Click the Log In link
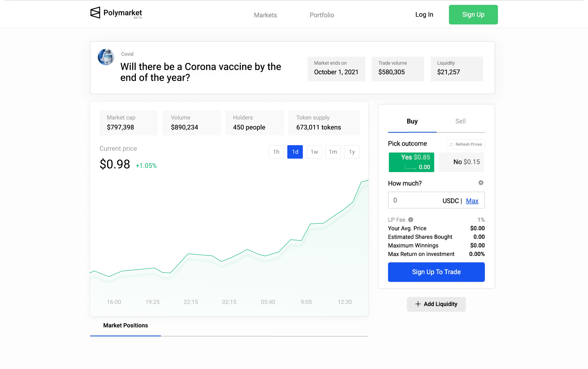 tap(424, 15)
